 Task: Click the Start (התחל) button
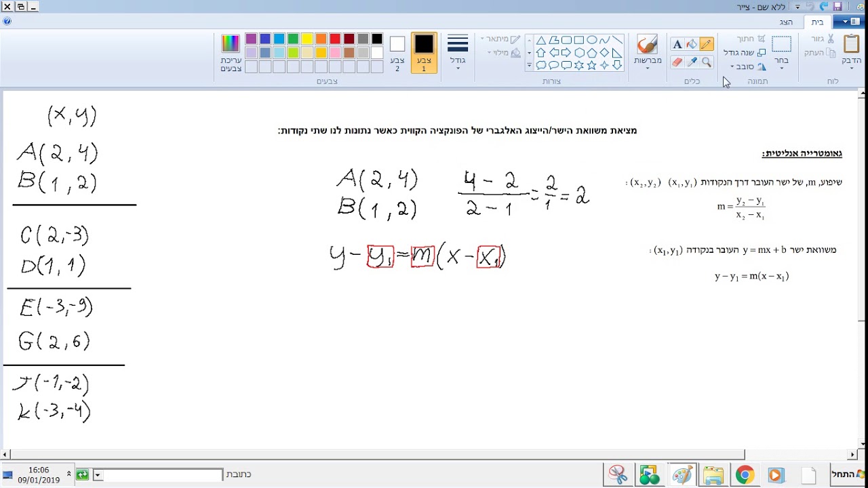848,474
